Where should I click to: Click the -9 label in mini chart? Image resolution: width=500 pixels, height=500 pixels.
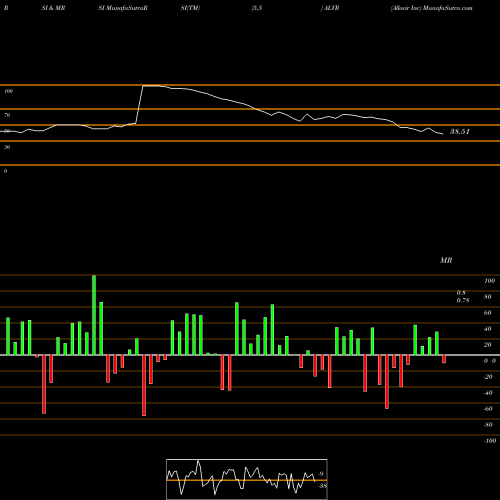click(x=320, y=474)
